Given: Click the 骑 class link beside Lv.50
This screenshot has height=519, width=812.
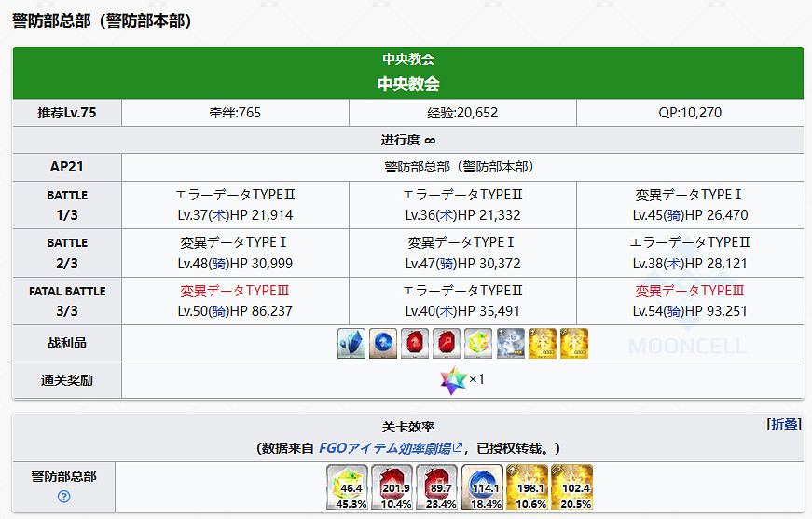Looking at the screenshot, I should (x=219, y=311).
